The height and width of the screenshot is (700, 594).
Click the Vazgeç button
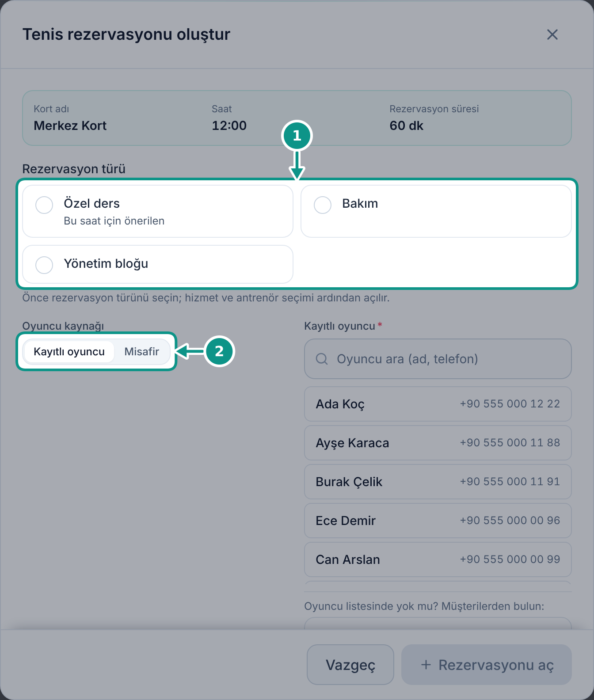350,665
